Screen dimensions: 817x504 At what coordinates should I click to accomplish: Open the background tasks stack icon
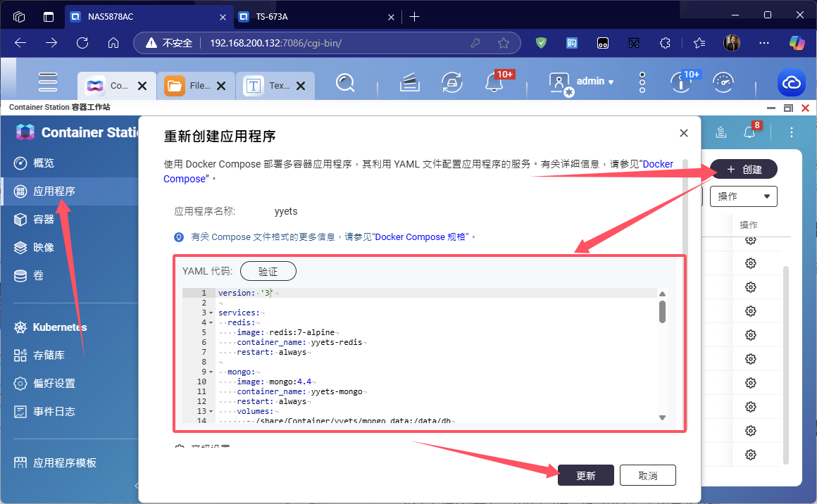(410, 83)
